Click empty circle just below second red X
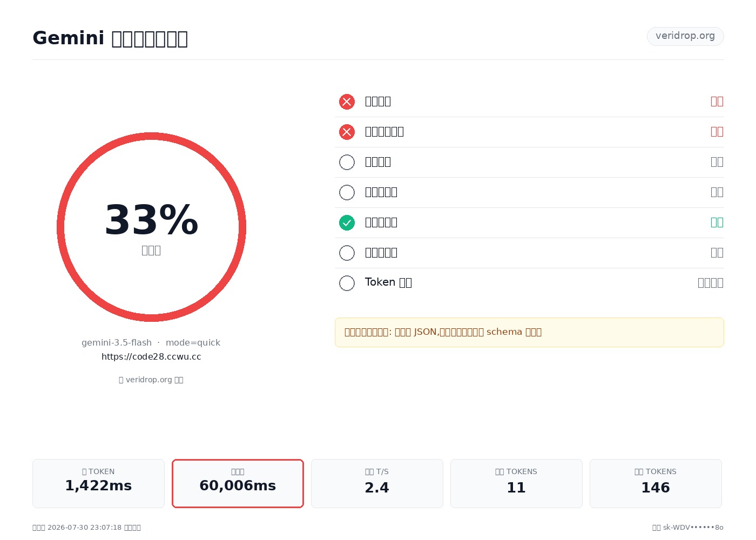The width and height of the screenshot is (756, 540). [347, 162]
